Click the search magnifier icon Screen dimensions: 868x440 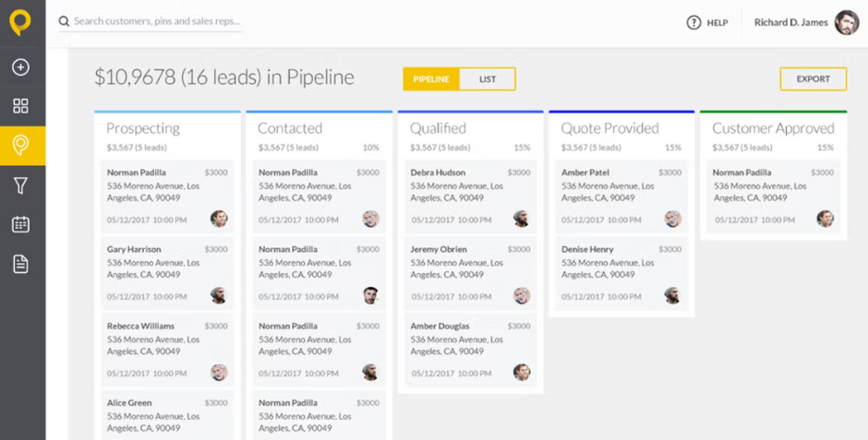(x=65, y=21)
